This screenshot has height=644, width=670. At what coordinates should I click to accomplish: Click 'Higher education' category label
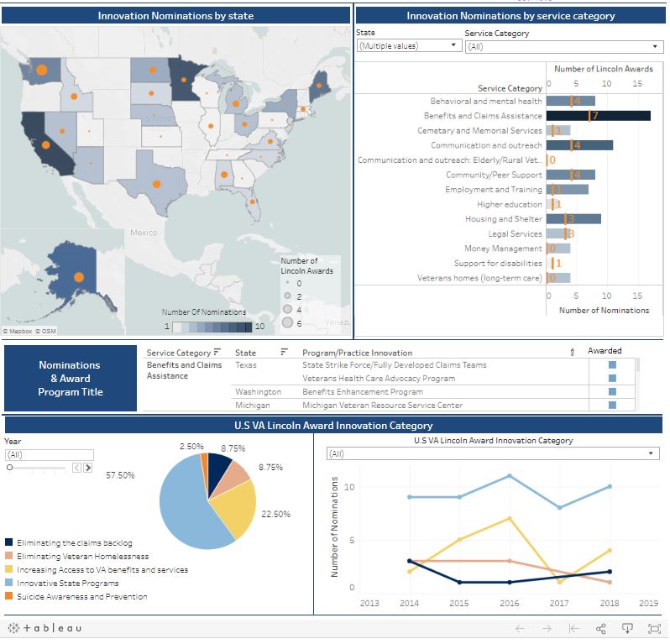click(x=510, y=204)
